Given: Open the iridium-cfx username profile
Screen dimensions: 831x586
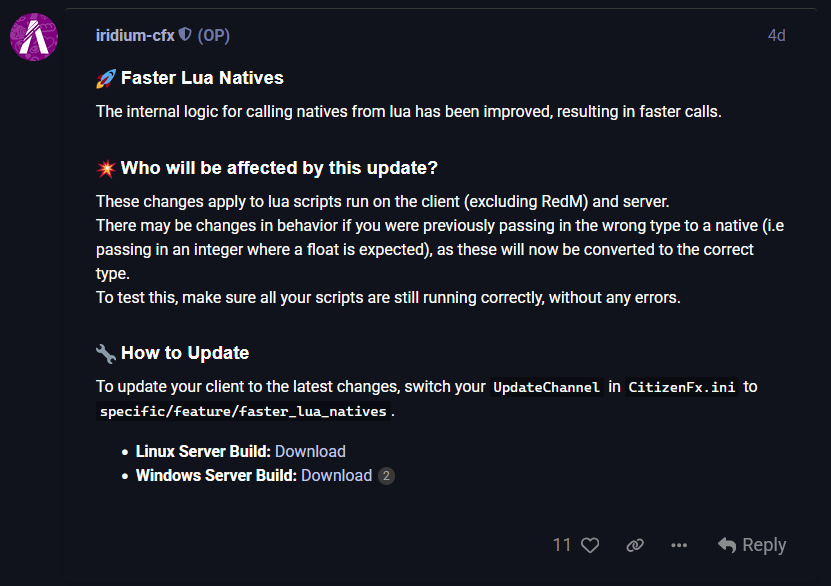Looking at the screenshot, I should point(135,35).
